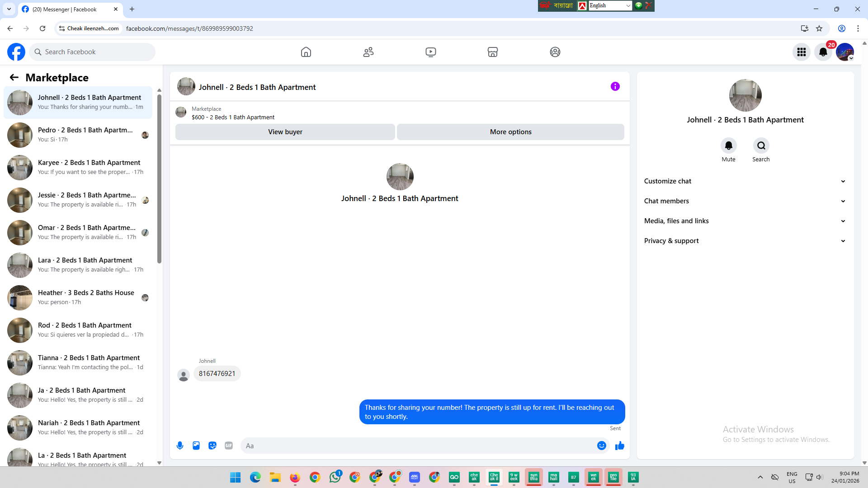
Task: Open the notifications bell with 20 badge
Action: pyautogui.click(x=823, y=52)
